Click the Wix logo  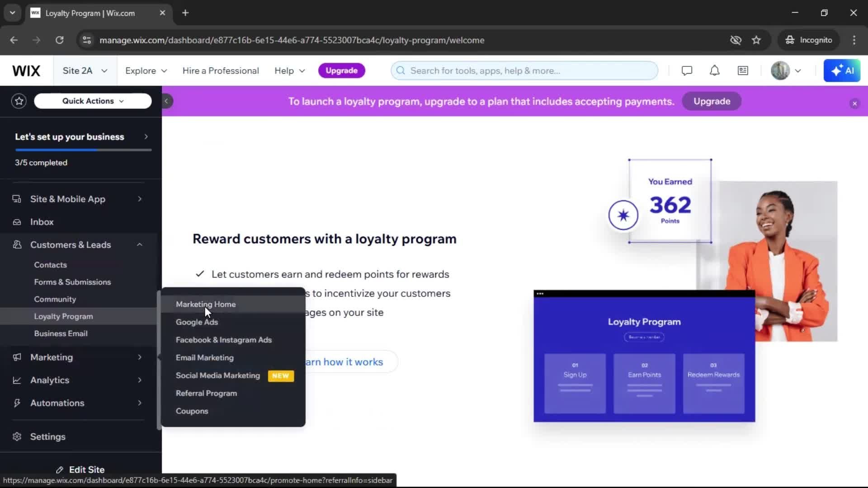(x=26, y=71)
